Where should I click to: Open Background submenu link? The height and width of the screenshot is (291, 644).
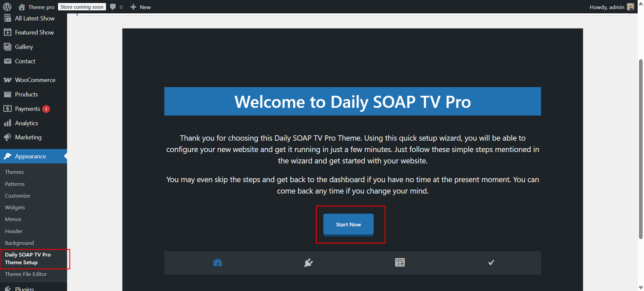coord(19,243)
